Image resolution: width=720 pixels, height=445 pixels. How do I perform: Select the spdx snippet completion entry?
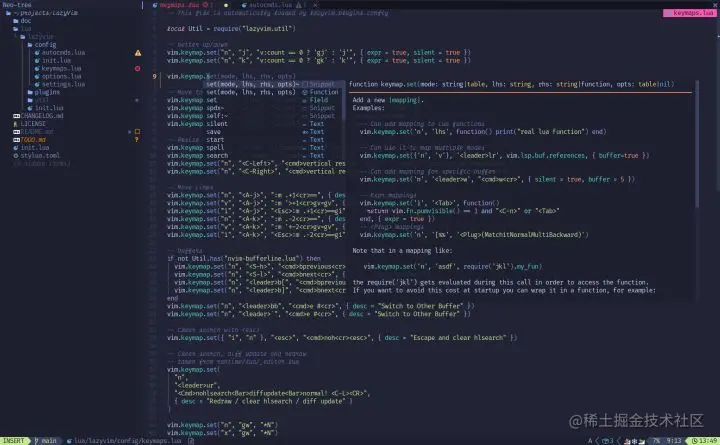pyautogui.click(x=274, y=108)
